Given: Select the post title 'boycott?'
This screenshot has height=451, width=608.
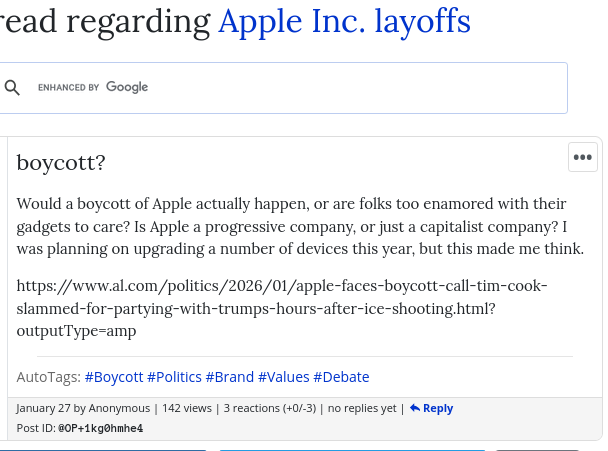Looking at the screenshot, I should tap(61, 162).
